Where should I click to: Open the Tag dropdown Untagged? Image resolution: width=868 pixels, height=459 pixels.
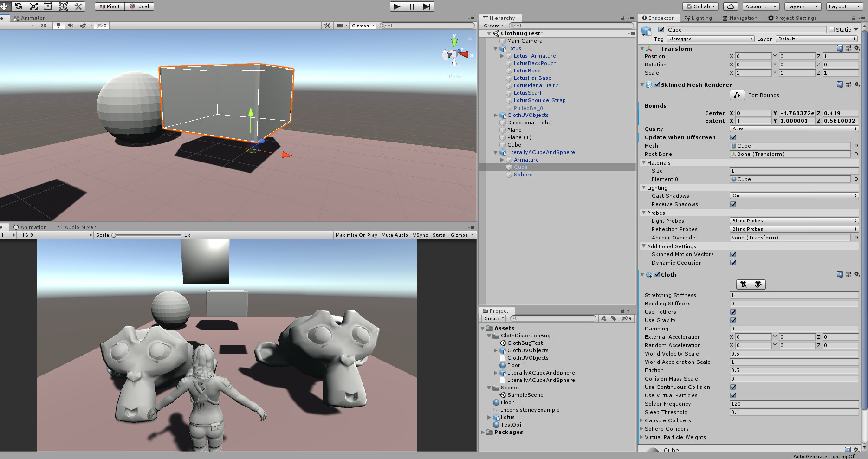pos(710,39)
